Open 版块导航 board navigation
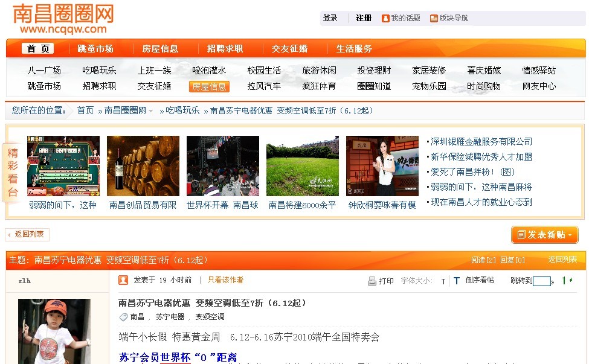589x364 pixels. (449, 18)
